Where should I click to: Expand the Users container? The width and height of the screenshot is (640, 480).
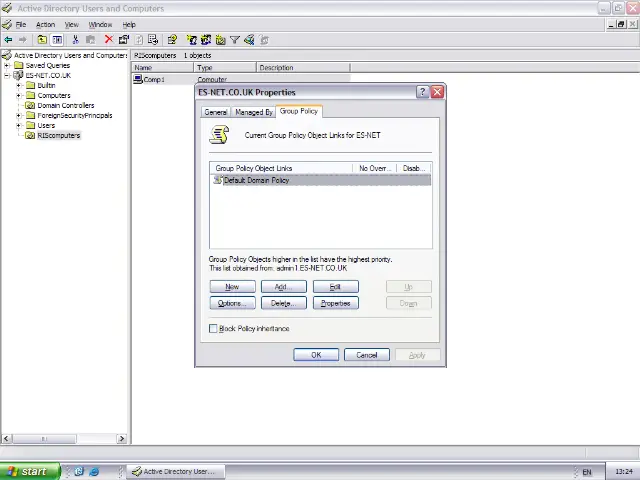coord(18,125)
